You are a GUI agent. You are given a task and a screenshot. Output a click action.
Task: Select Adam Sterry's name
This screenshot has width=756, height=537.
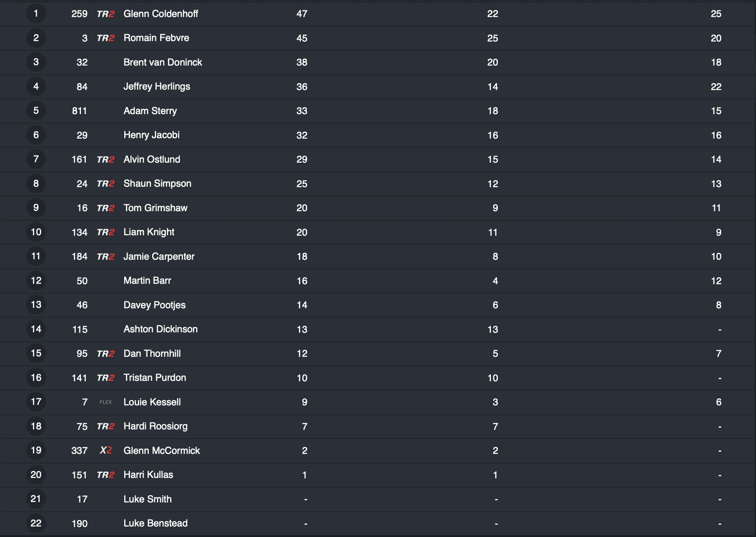pyautogui.click(x=150, y=111)
